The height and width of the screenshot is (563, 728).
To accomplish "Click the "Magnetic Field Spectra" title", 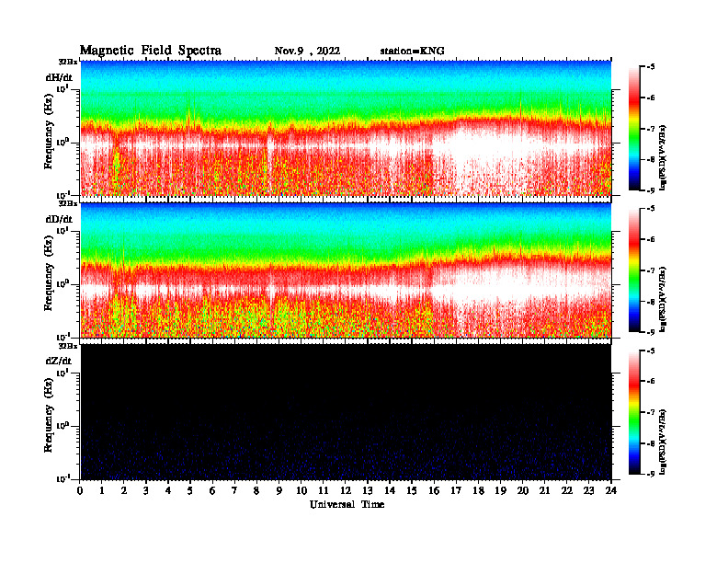I will point(151,51).
